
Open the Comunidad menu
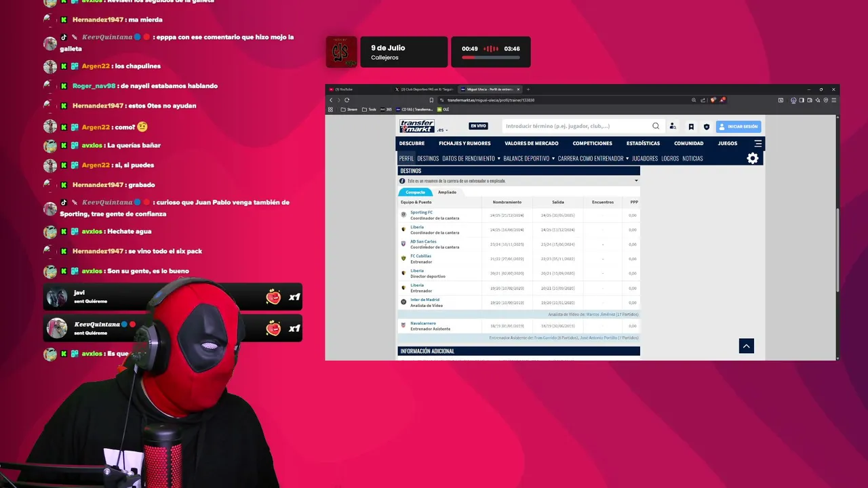coord(689,144)
